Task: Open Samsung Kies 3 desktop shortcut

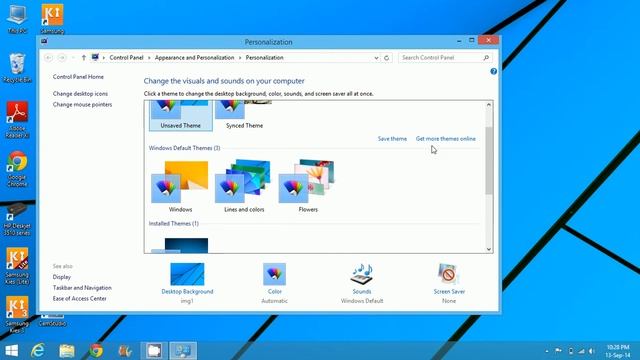Action: (x=17, y=315)
